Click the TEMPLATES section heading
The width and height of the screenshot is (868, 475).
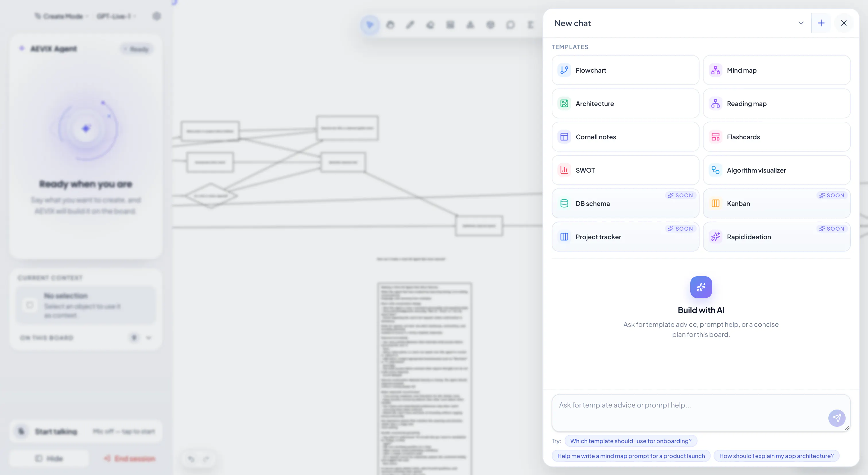coord(570,47)
